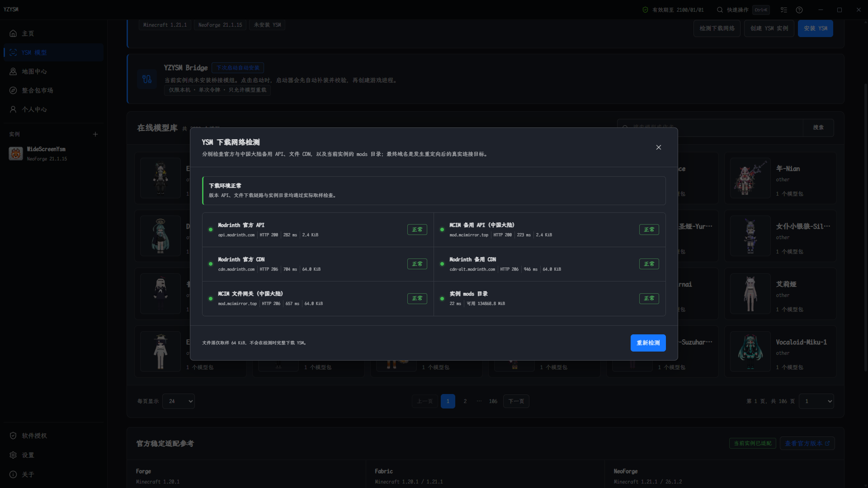The width and height of the screenshot is (868, 488).
Task: Jump to page 106 of the models
Action: click(493, 401)
